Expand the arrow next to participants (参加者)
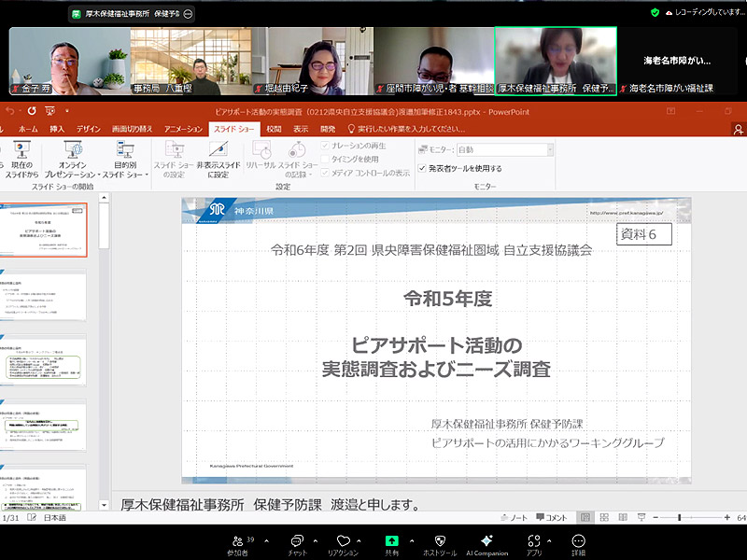 266,540
